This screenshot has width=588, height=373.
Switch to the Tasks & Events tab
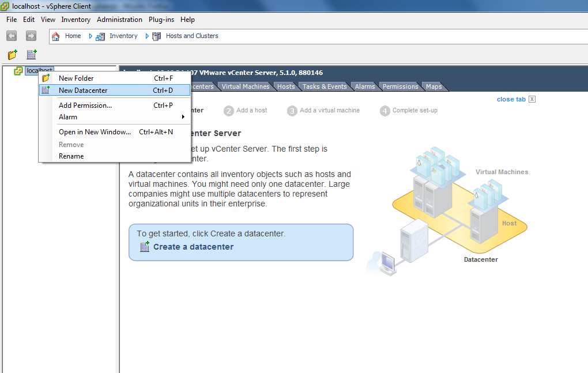[x=325, y=86]
